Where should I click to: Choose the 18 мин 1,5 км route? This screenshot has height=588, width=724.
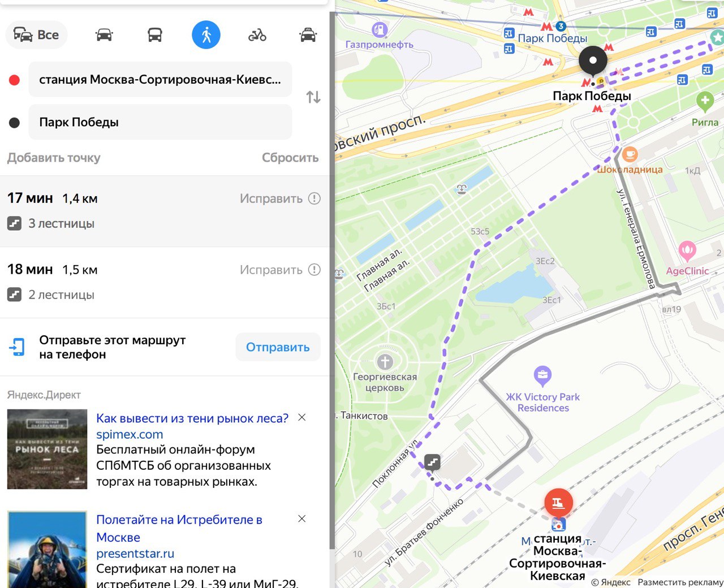(x=164, y=282)
